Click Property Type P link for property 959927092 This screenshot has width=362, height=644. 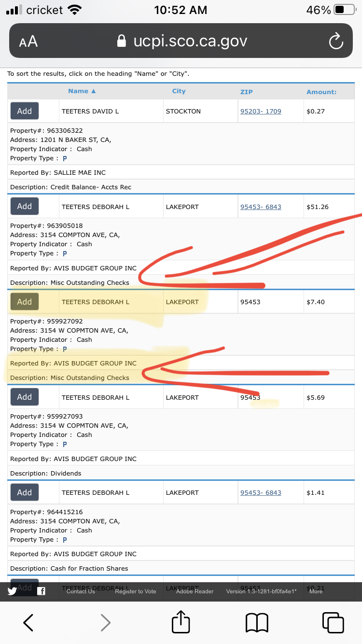pyautogui.click(x=65, y=349)
